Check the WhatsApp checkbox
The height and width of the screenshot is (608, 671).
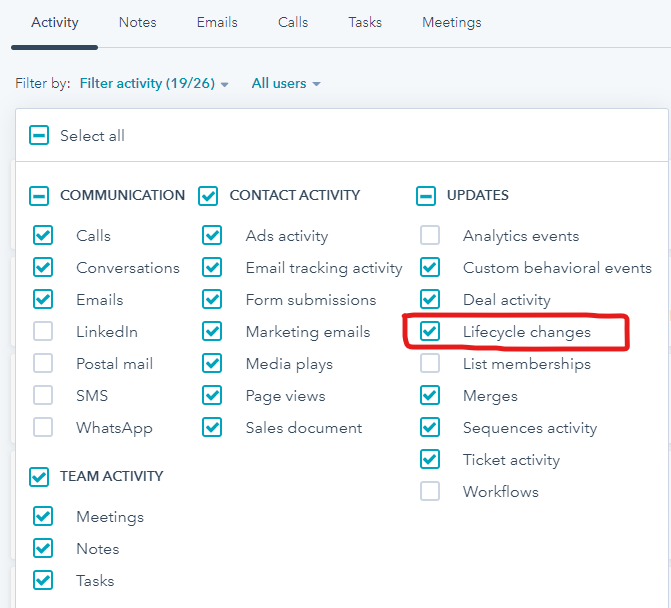pyautogui.click(x=43, y=427)
